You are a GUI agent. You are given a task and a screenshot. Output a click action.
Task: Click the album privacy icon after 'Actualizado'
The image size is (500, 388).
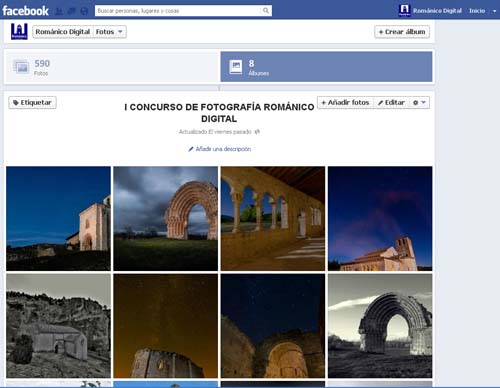coord(257,132)
